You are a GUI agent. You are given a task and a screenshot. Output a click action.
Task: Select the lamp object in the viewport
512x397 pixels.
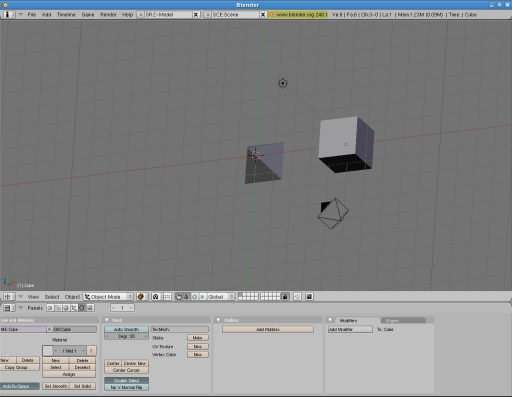coord(283,83)
